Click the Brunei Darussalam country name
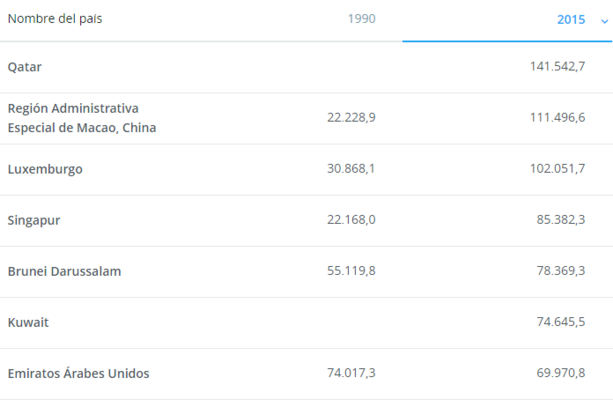The image size is (613, 400). 64,271
